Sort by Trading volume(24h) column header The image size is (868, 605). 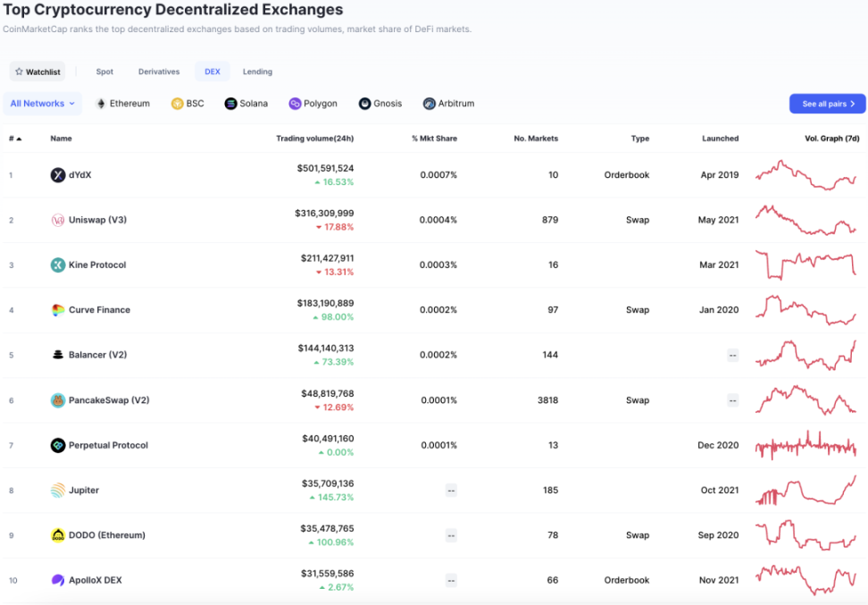(315, 139)
